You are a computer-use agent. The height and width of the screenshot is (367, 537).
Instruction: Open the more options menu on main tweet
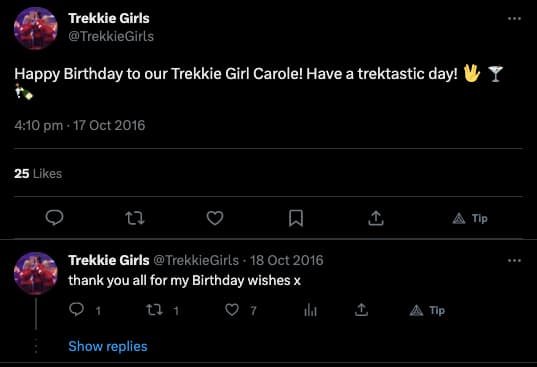tap(514, 18)
